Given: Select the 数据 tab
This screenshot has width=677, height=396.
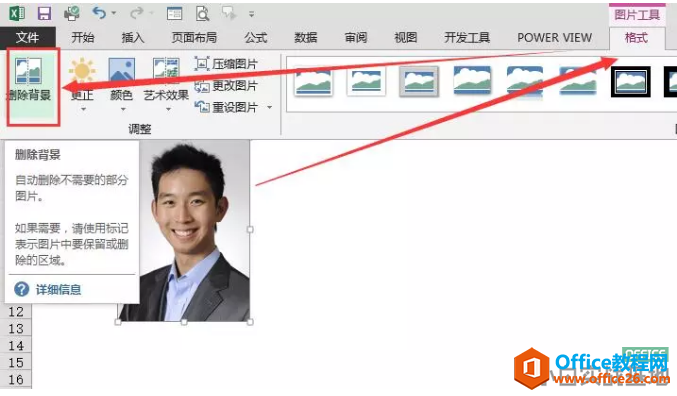Looking at the screenshot, I should click(306, 38).
